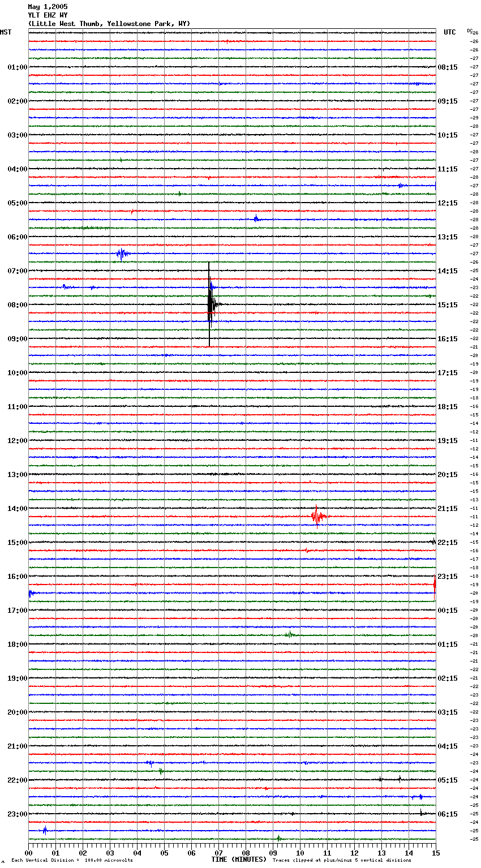
Task: Select the 18:00 MST row label
Action: pyautogui.click(x=17, y=644)
